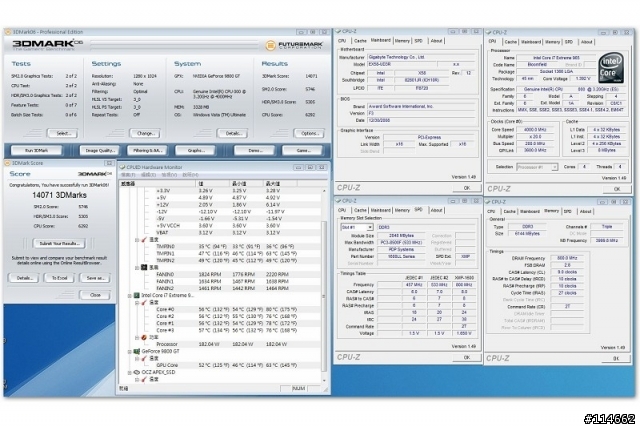640x427 pixels.
Task: Click the thermometer icon above TMPIN0
Action: (144, 240)
